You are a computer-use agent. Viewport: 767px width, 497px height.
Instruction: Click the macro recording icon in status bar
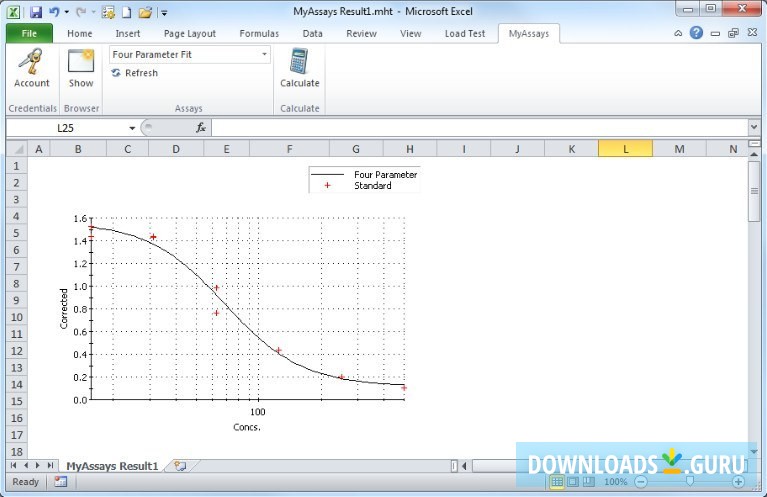pos(61,482)
